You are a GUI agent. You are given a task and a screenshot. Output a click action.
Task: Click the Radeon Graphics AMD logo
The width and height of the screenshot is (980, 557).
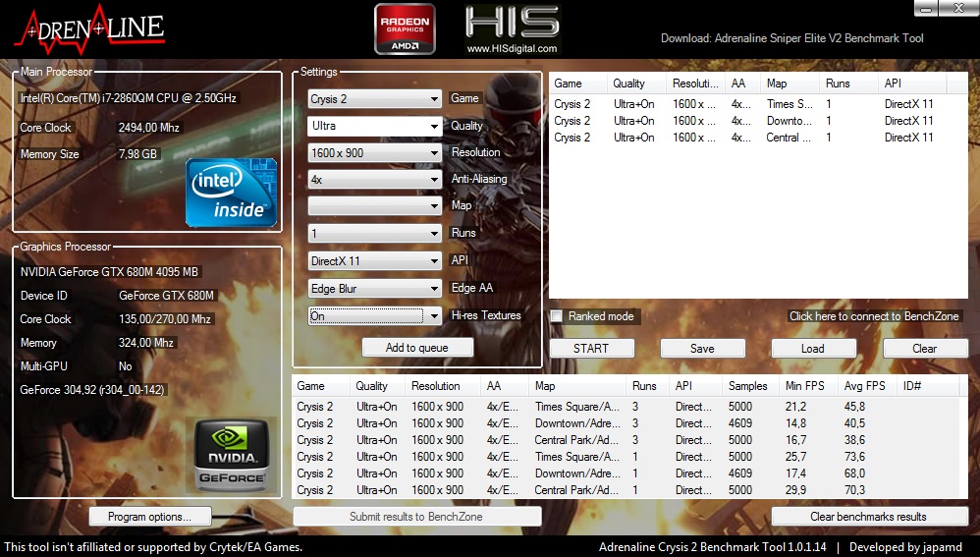[405, 29]
